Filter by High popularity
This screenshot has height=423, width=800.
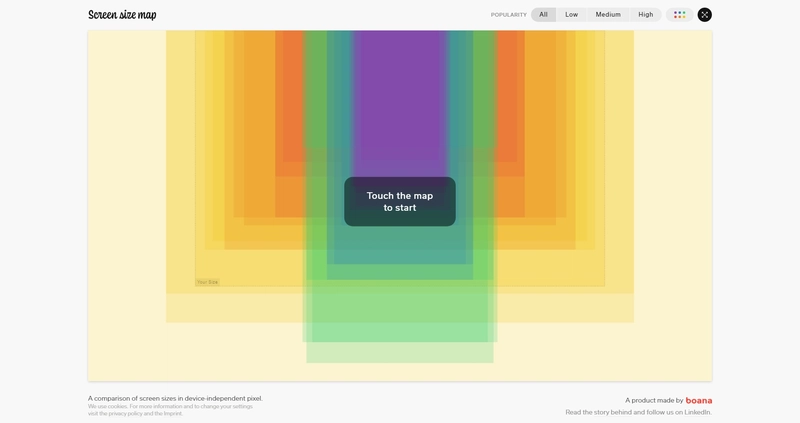(x=645, y=15)
